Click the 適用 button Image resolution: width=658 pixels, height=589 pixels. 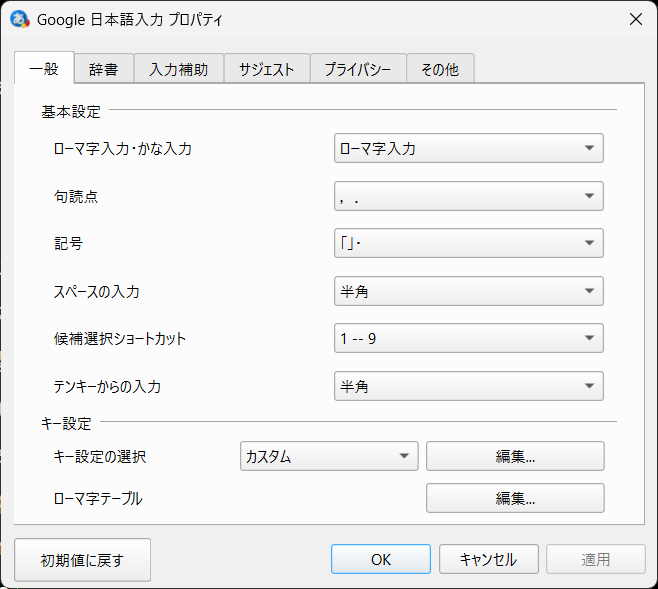595,559
